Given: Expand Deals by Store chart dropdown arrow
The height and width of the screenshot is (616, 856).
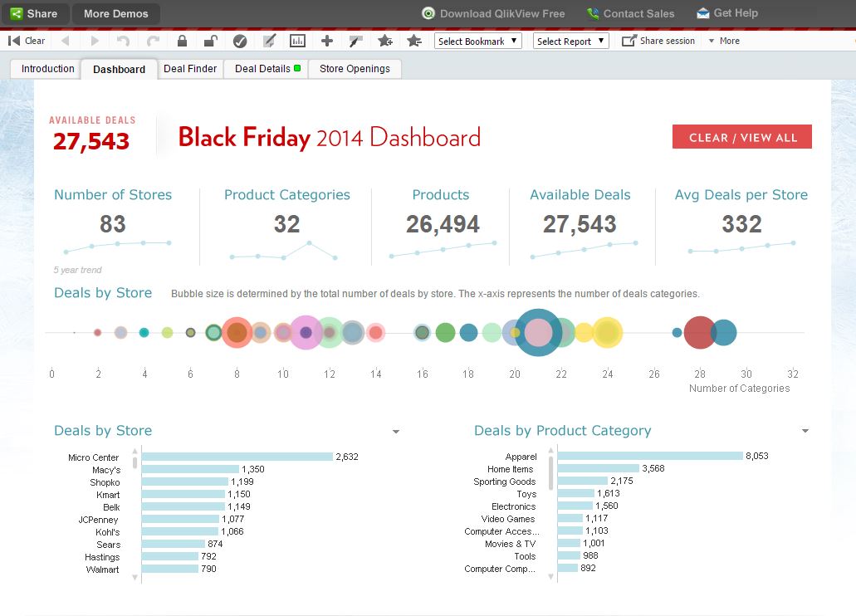Looking at the screenshot, I should [396, 432].
